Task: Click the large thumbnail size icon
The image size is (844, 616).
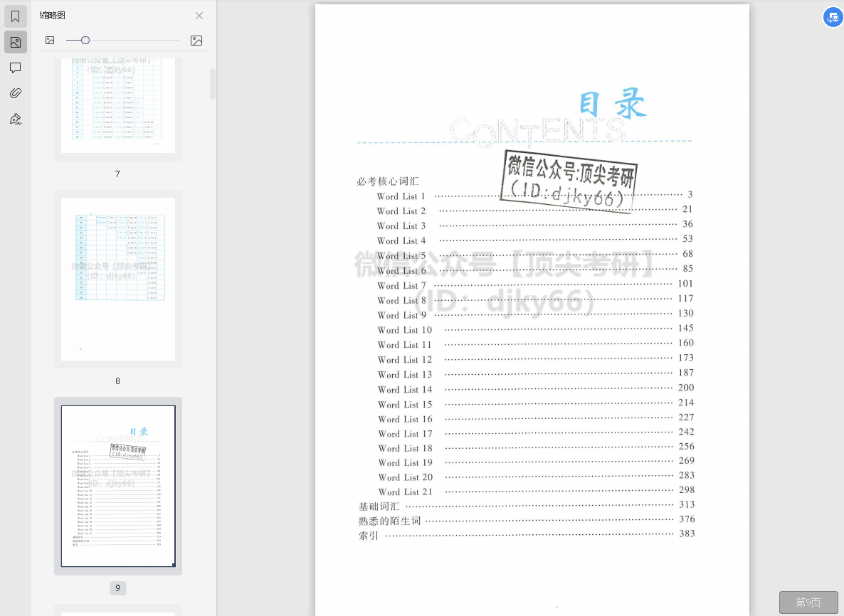Action: pyautogui.click(x=196, y=41)
